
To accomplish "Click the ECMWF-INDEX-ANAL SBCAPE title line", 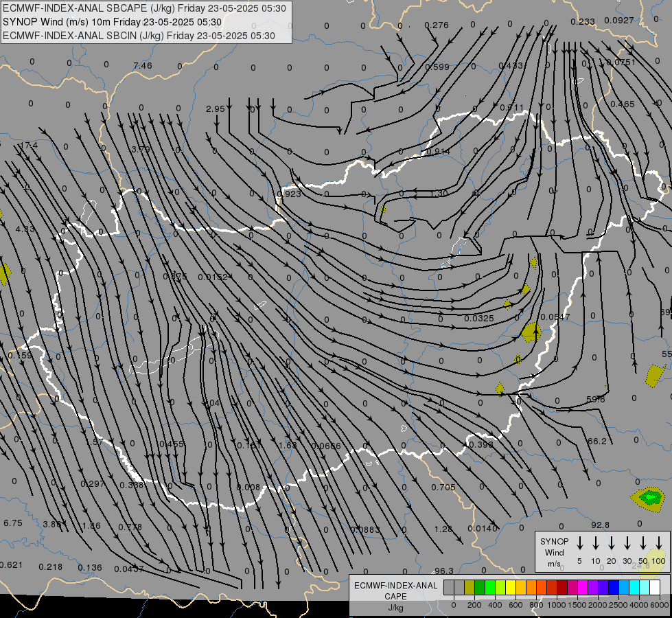I will click(x=144, y=8).
